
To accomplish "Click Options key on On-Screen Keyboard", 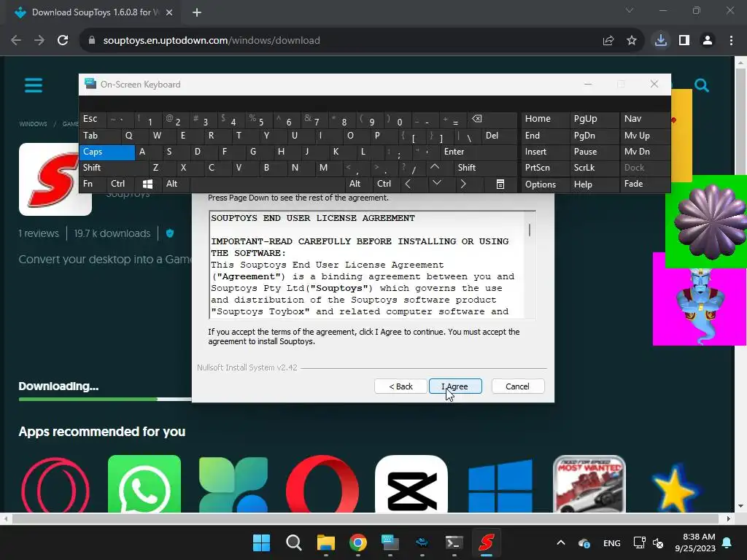I will click(545, 184).
